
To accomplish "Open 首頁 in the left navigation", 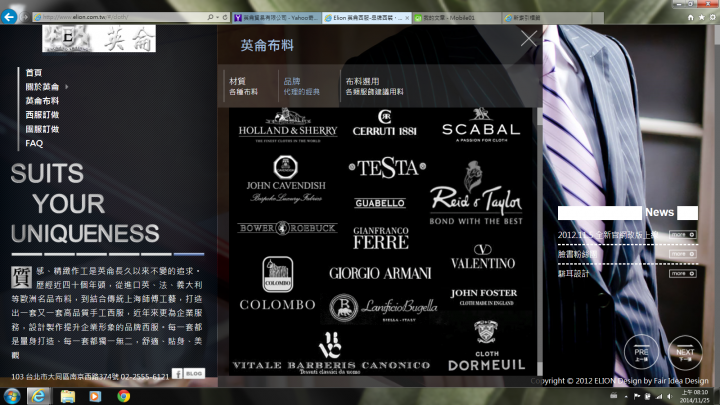I will coord(34,73).
